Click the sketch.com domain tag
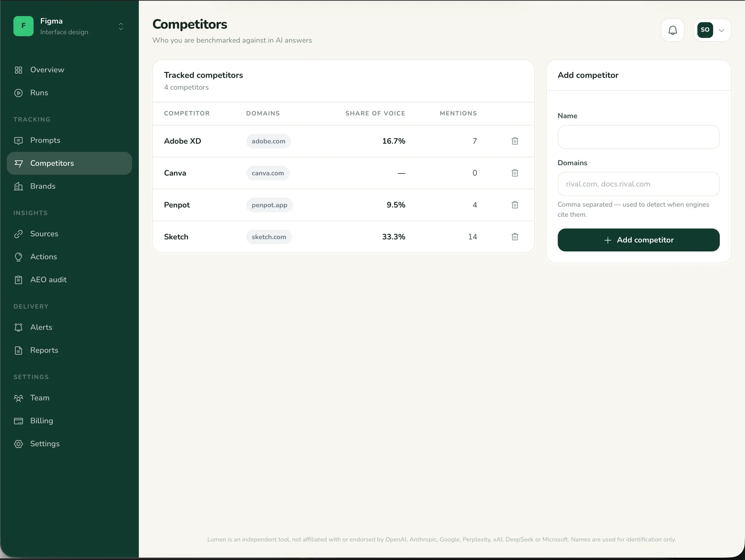The image size is (745, 560). [269, 237]
